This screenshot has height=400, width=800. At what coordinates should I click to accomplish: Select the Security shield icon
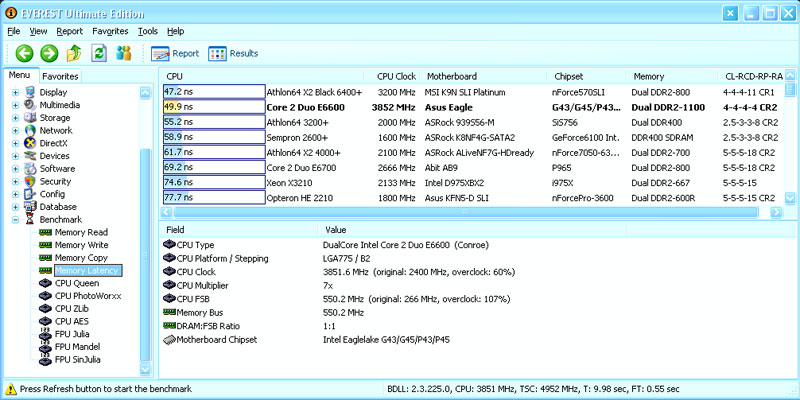coord(30,182)
